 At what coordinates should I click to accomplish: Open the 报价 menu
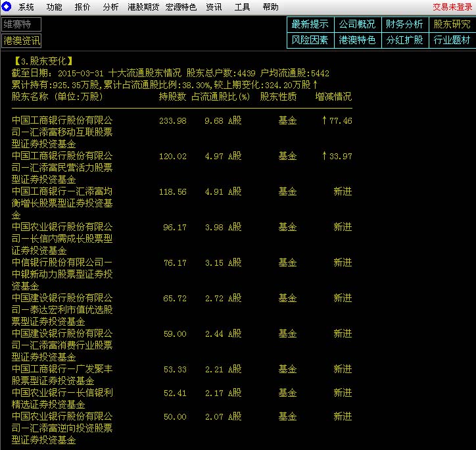pyautogui.click(x=83, y=7)
